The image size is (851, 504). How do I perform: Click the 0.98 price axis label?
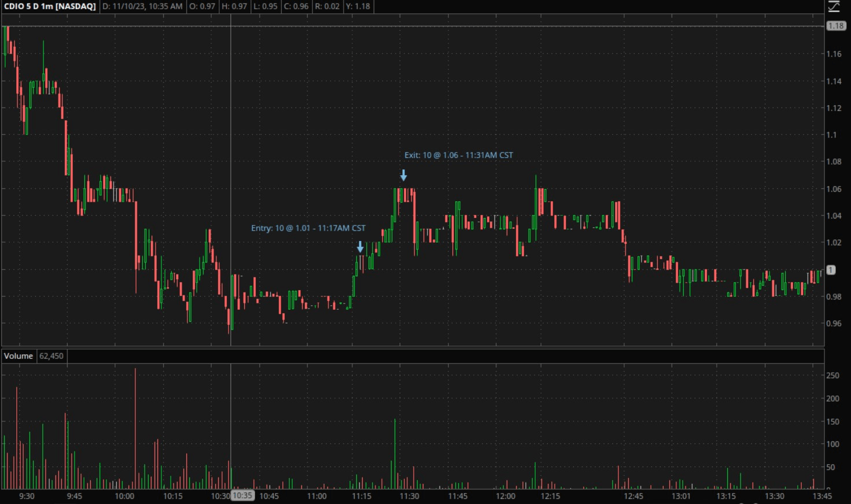[x=834, y=297]
